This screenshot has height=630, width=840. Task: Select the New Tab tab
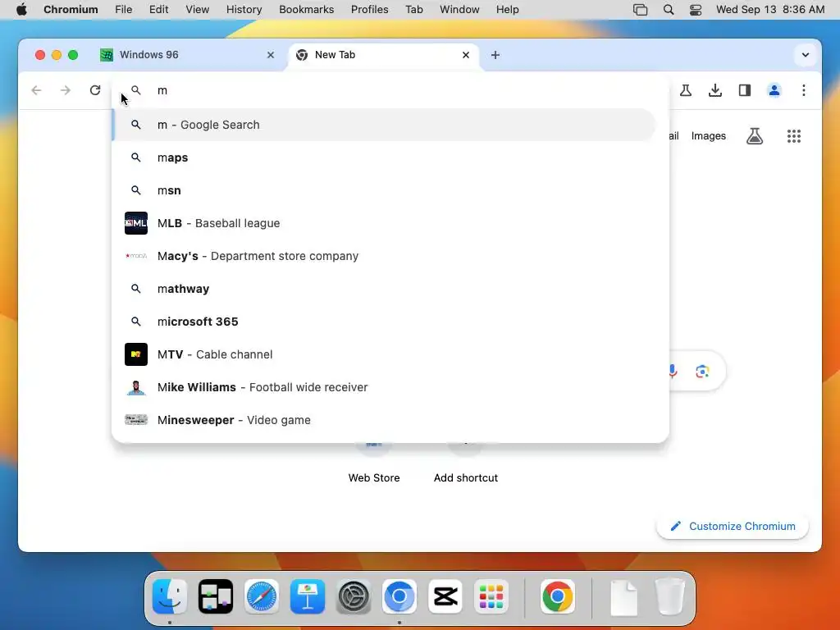click(383, 55)
